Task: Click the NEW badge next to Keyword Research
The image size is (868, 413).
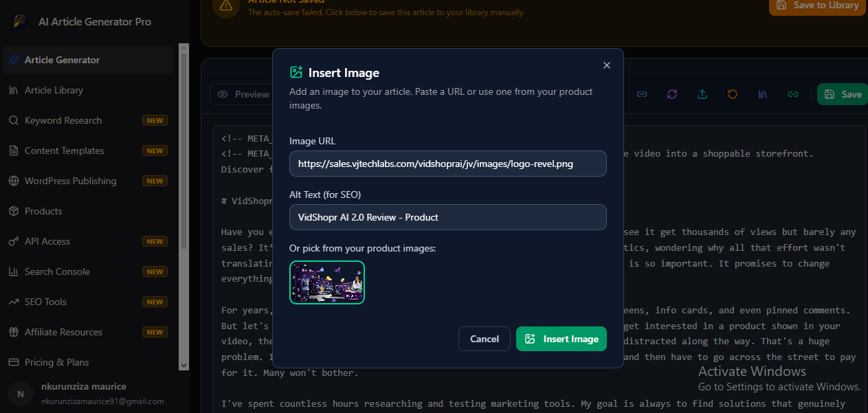Action: tap(155, 120)
